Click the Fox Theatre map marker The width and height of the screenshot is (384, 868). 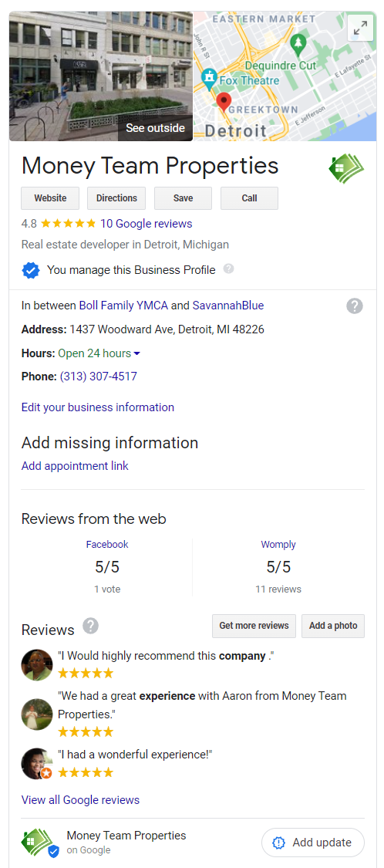coord(209,78)
